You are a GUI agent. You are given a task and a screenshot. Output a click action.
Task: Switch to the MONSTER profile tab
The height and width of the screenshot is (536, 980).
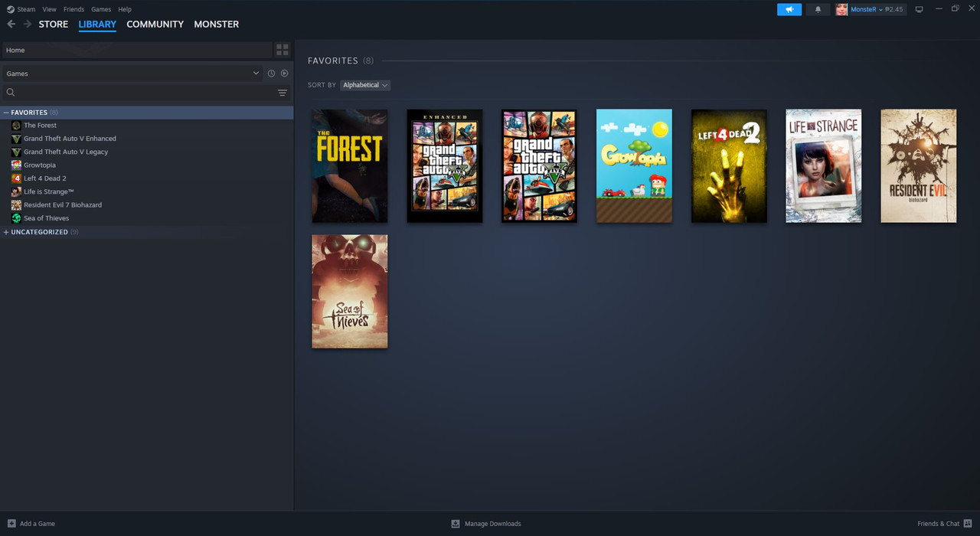[x=217, y=25]
